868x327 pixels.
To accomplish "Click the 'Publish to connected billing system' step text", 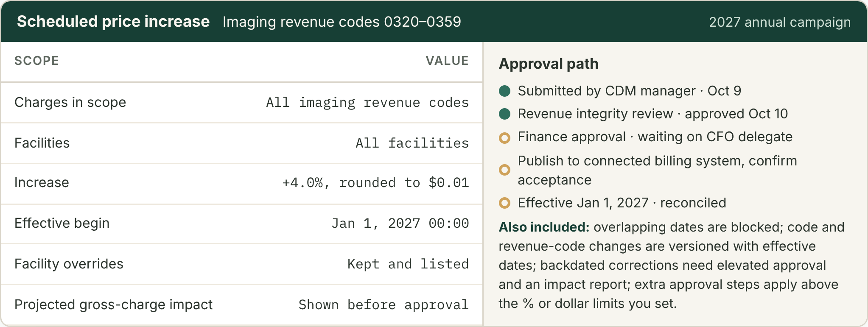I will [658, 170].
